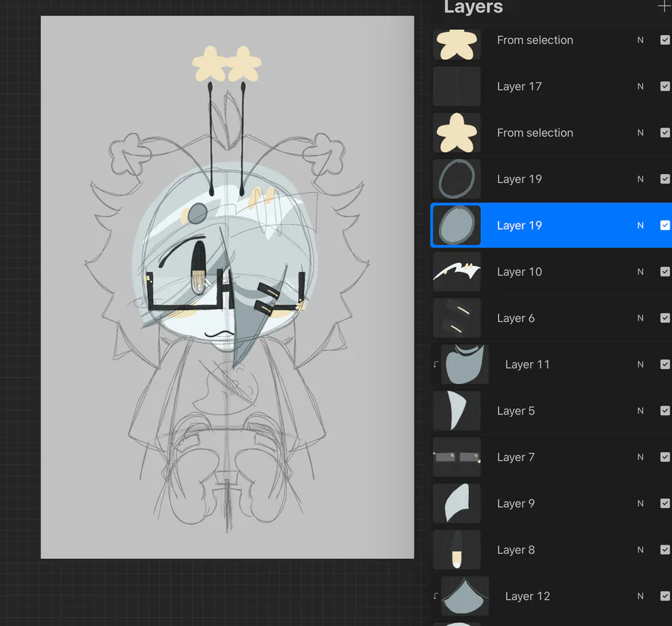Viewport: 672px width, 626px height.
Task: Open blend mode N of From selection below Layer 17
Action: pyautogui.click(x=641, y=132)
